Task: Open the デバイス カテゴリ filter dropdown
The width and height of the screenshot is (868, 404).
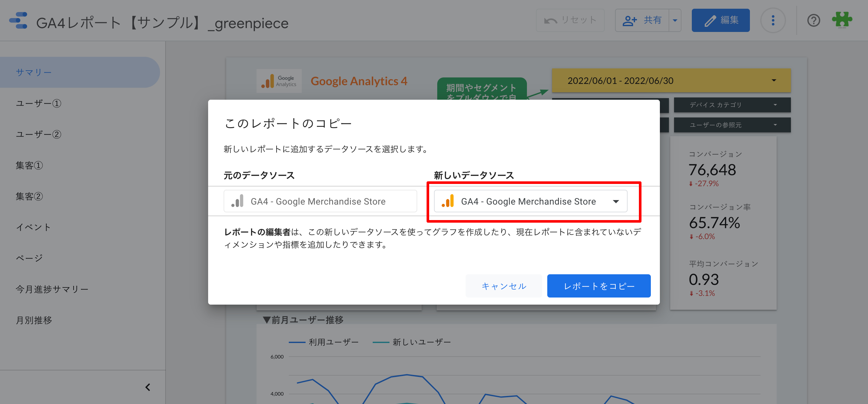Action: point(732,105)
